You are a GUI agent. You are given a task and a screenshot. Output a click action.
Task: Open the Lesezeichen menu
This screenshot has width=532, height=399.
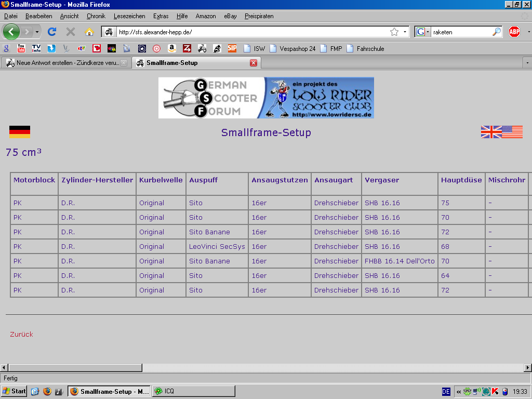point(130,16)
